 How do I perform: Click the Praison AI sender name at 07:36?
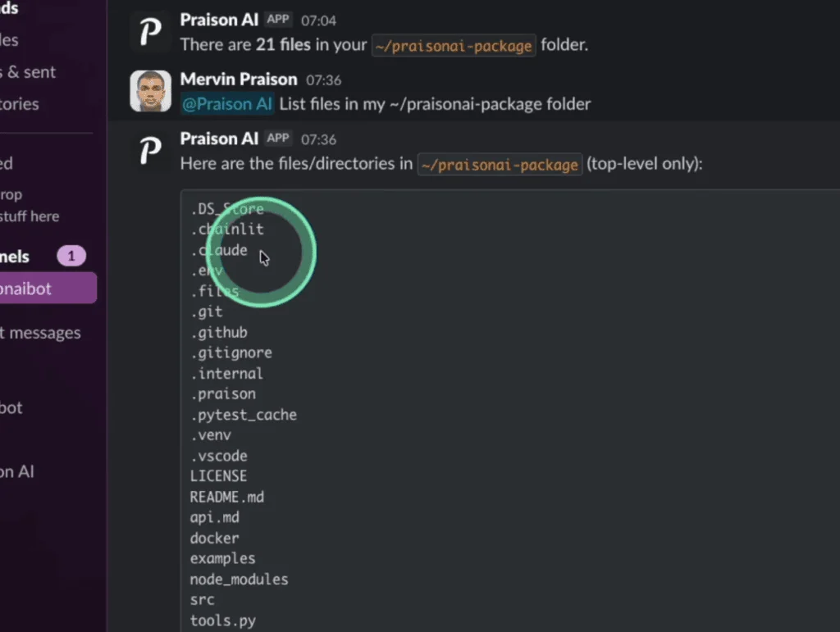(219, 139)
